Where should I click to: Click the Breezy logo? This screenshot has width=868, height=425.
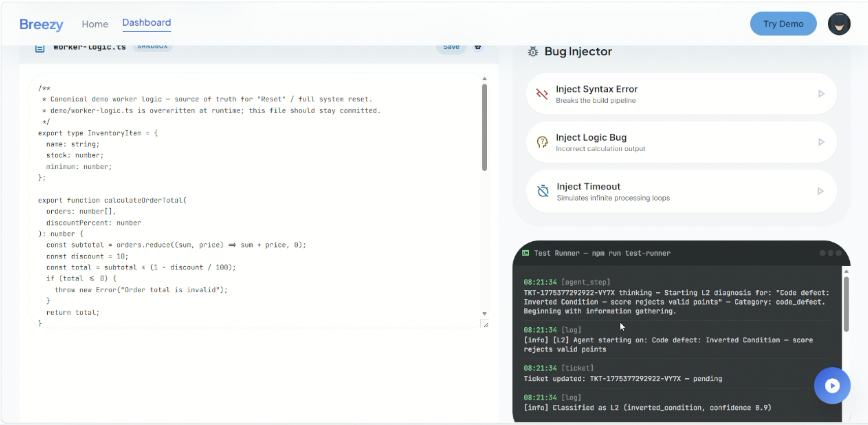tap(41, 24)
